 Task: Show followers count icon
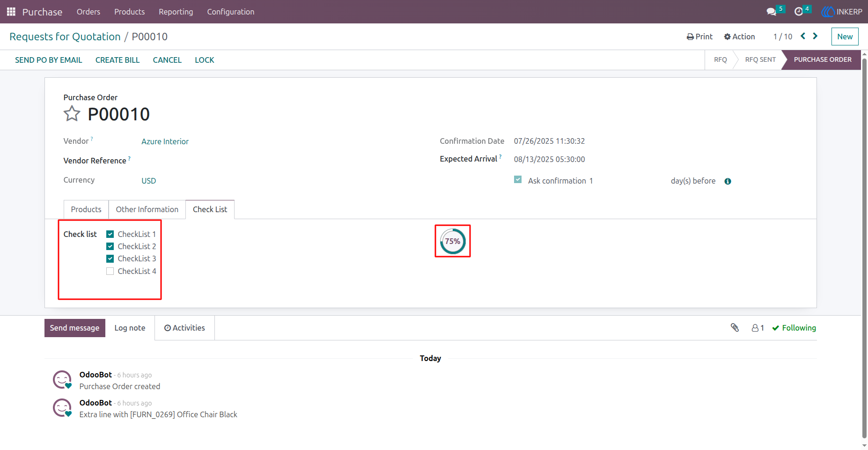(758, 328)
